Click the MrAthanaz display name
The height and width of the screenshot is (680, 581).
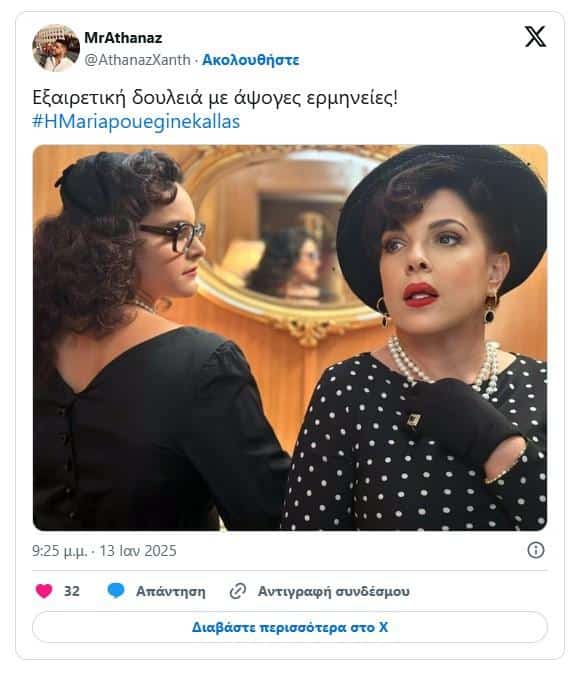[123, 38]
